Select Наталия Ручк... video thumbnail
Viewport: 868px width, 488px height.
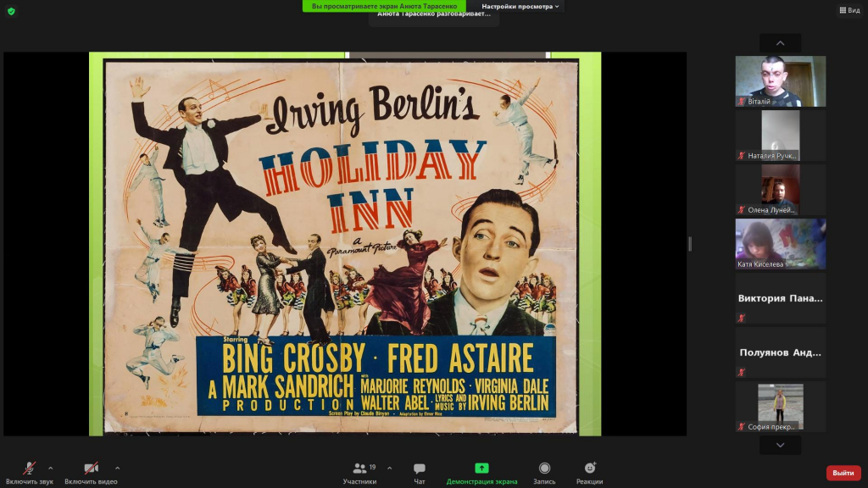tap(781, 135)
